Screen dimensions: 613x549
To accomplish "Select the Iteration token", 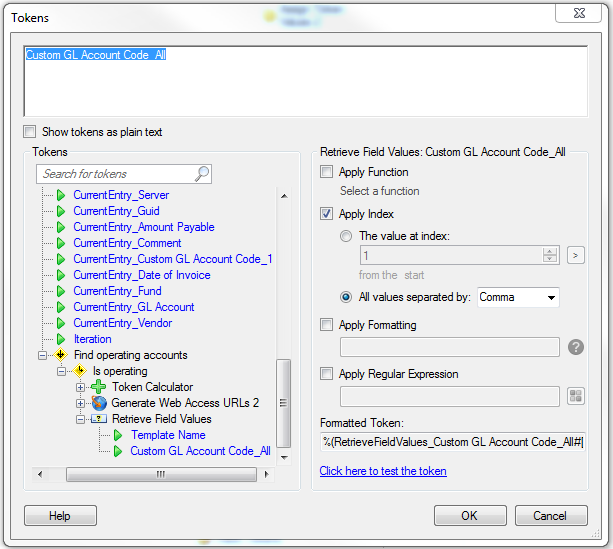I will click(x=93, y=339).
